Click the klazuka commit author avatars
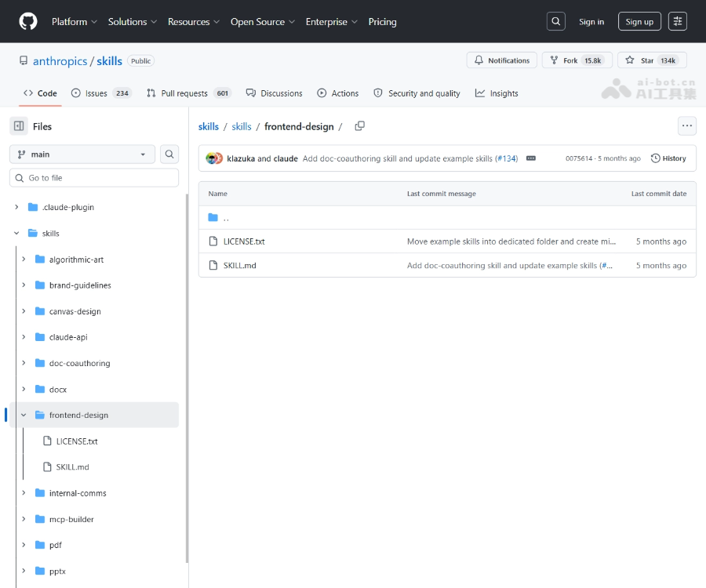Image resolution: width=706 pixels, height=588 pixels. pyautogui.click(x=214, y=158)
